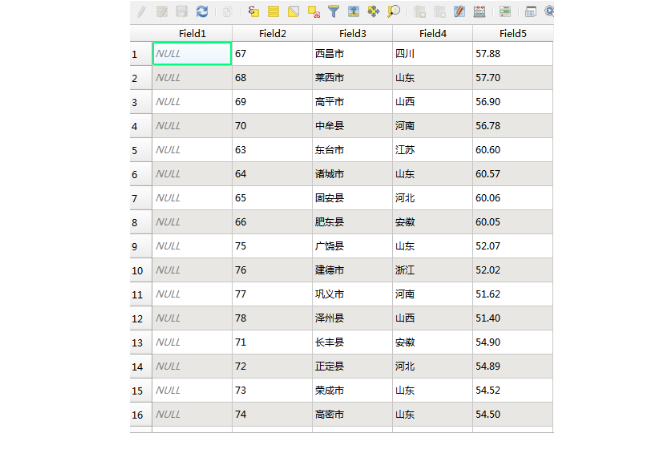
Task: Click the cell with value 70
Action: (x=273, y=126)
